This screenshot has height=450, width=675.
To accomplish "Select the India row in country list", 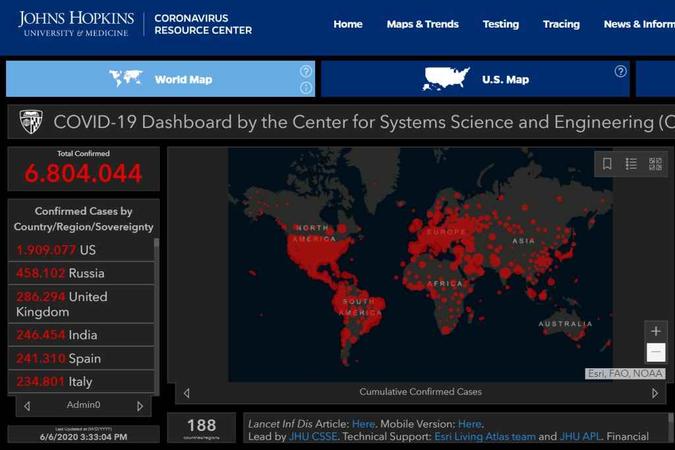I will point(81,335).
